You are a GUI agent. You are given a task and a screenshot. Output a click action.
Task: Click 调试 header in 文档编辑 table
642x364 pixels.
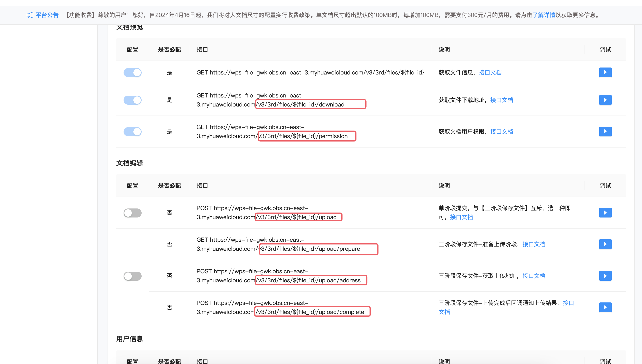pos(605,185)
